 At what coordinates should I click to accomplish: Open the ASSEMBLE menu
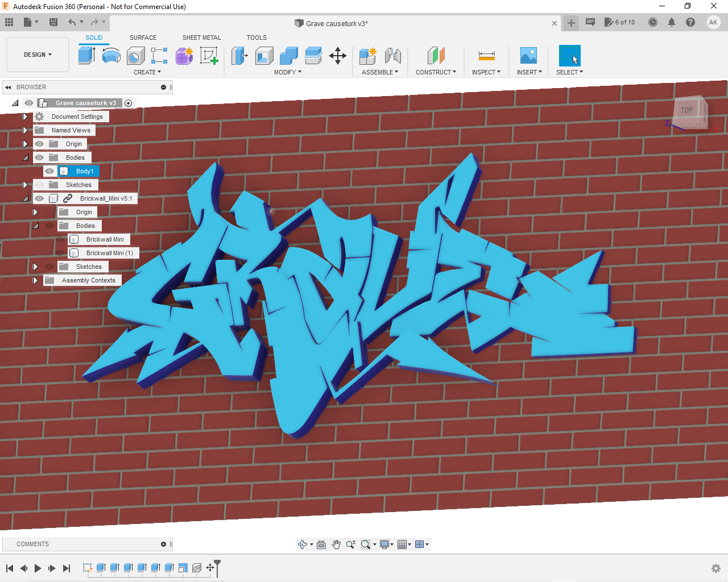[x=380, y=72]
